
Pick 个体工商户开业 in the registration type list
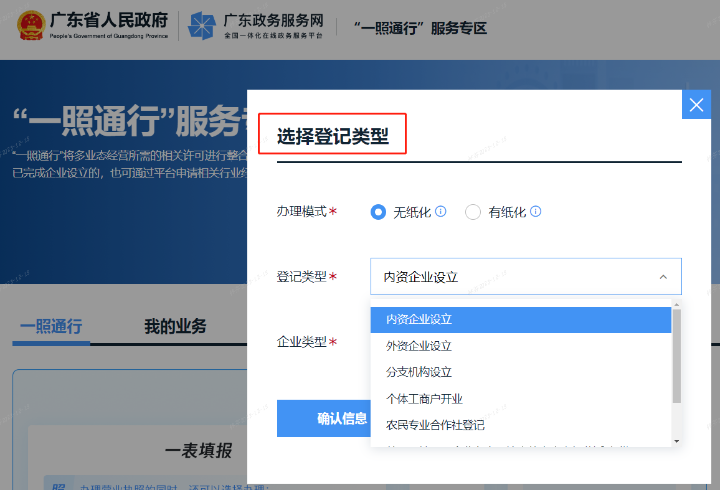point(424,398)
